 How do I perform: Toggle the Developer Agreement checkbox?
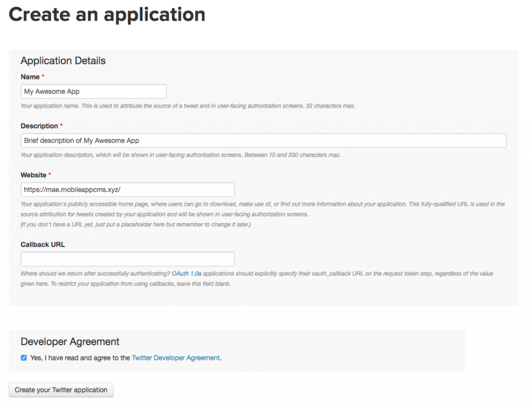click(x=24, y=358)
